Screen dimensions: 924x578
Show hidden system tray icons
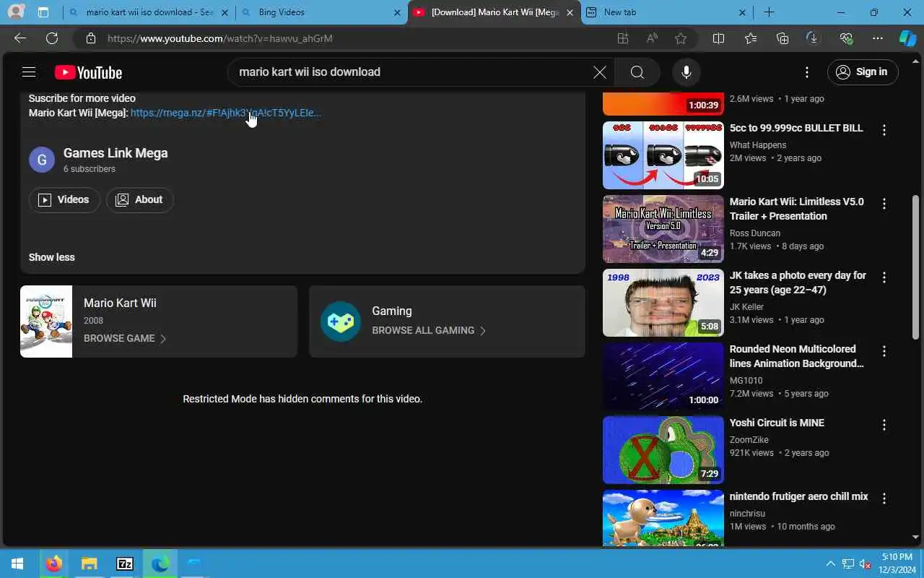coord(830,564)
